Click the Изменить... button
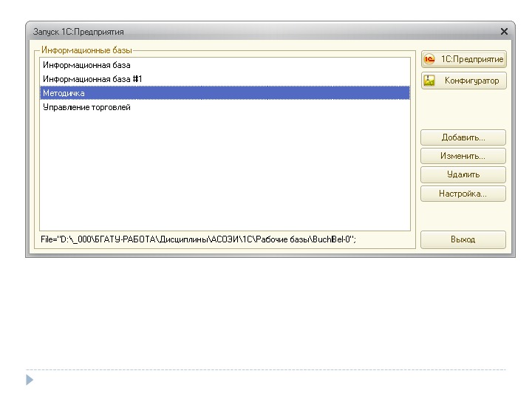This screenshot has width=532, height=399. coord(463,156)
